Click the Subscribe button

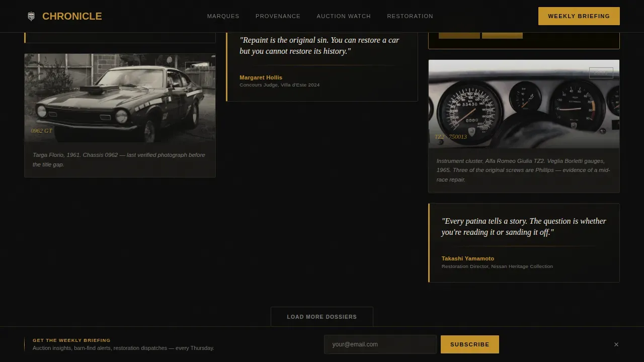(470, 344)
